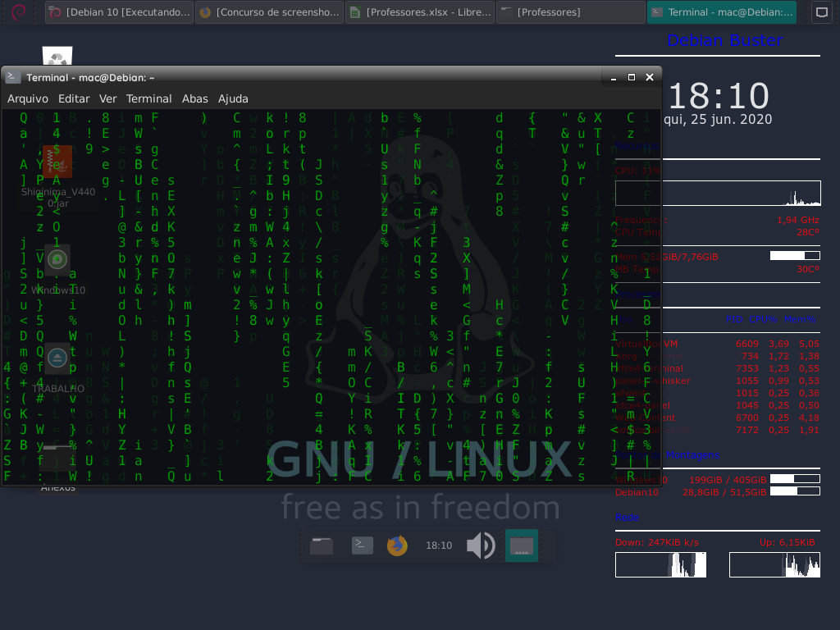The height and width of the screenshot is (630, 840).
Task: Click the PID value 6609
Action: click(746, 344)
